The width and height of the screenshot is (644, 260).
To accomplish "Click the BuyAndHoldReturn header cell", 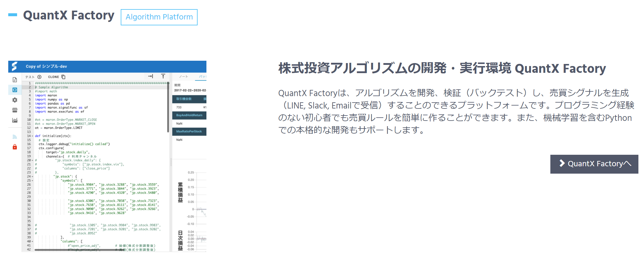I will 189,115.
